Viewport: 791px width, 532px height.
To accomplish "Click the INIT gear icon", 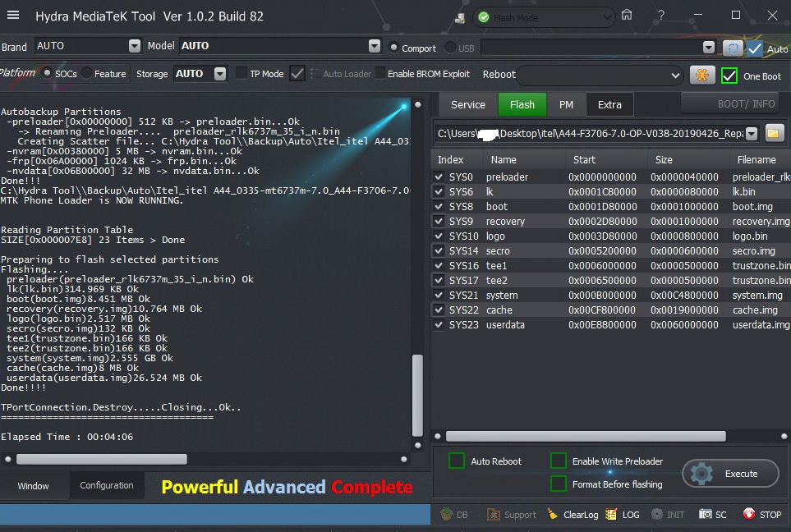I will pos(668,515).
